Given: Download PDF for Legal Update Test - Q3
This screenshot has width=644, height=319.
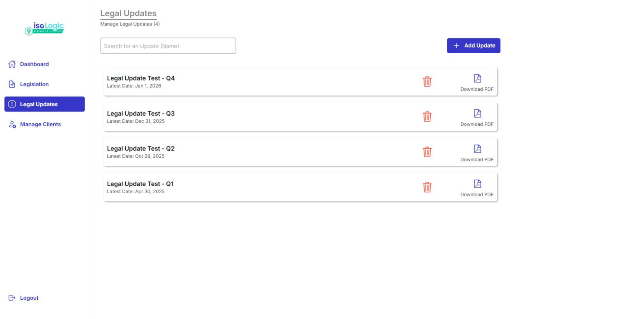Looking at the screenshot, I should pyautogui.click(x=477, y=117).
